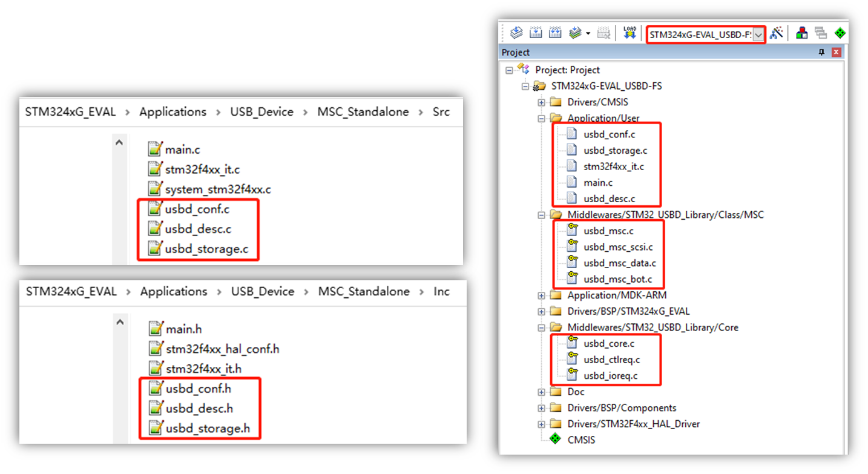The image size is (868, 474).
Task: Go to MSC_Standalone breadcrumb in Src explorer window
Action: coord(363,112)
